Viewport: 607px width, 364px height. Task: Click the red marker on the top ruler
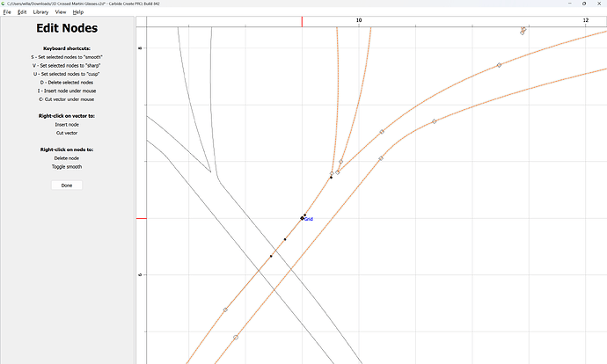pos(302,20)
